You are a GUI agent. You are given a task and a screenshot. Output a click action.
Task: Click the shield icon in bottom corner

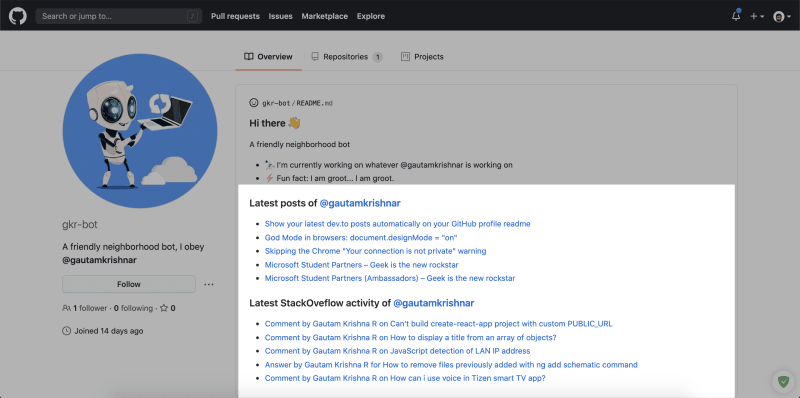[783, 381]
